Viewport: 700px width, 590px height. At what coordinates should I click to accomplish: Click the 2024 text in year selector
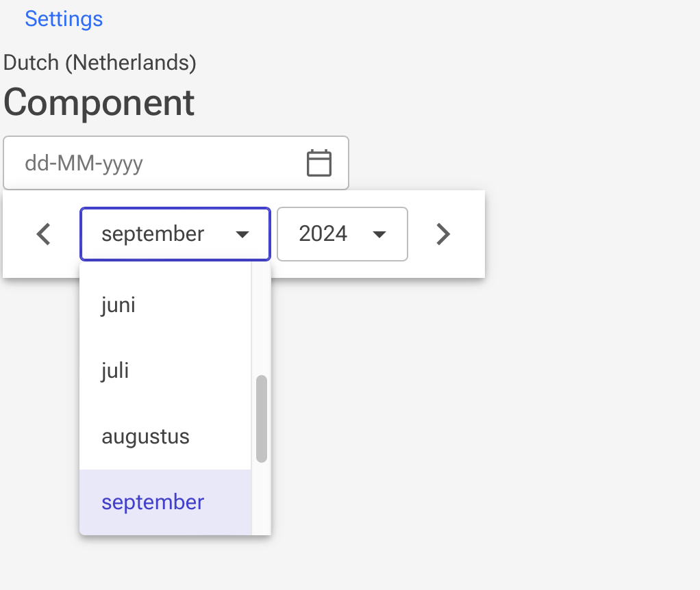(x=323, y=233)
